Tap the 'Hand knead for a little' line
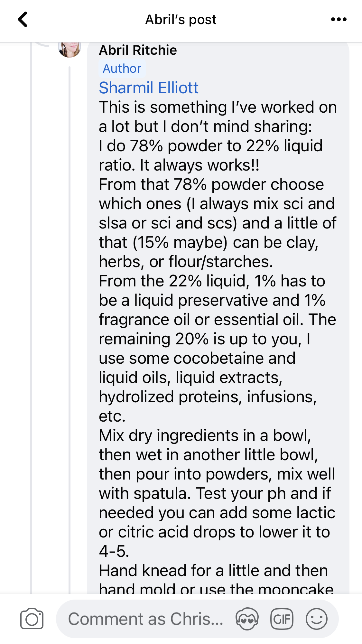The width and height of the screenshot is (362, 644). (x=213, y=571)
